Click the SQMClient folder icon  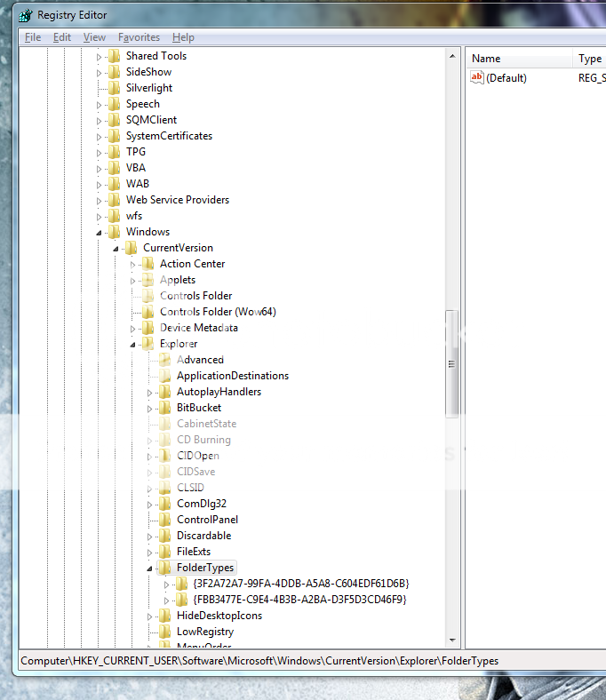tap(115, 120)
